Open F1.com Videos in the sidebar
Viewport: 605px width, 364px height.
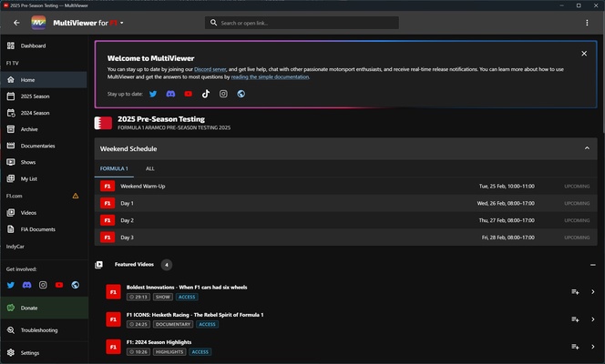tap(44, 213)
